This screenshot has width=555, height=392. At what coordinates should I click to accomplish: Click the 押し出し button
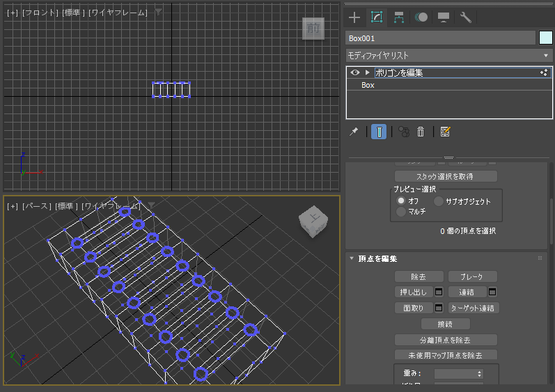[x=414, y=292]
